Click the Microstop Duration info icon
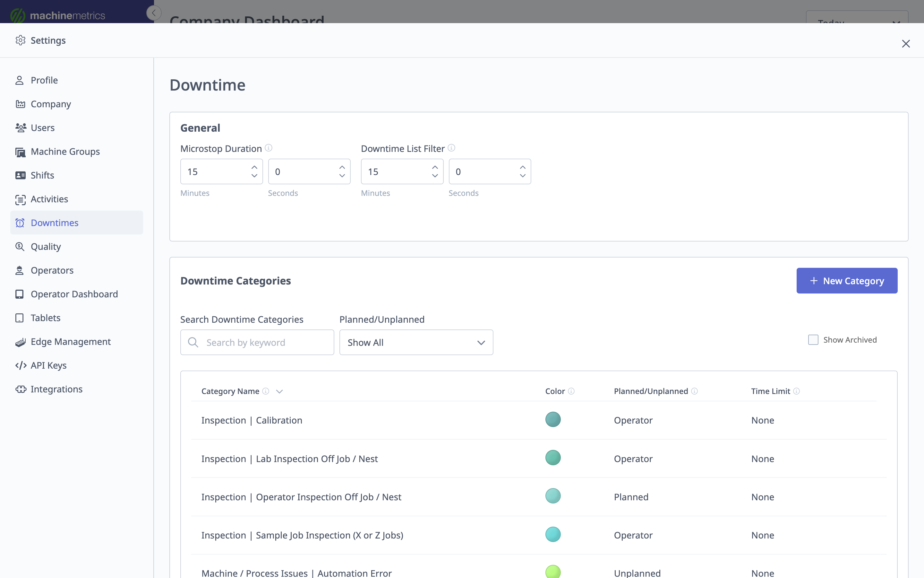 tap(269, 148)
